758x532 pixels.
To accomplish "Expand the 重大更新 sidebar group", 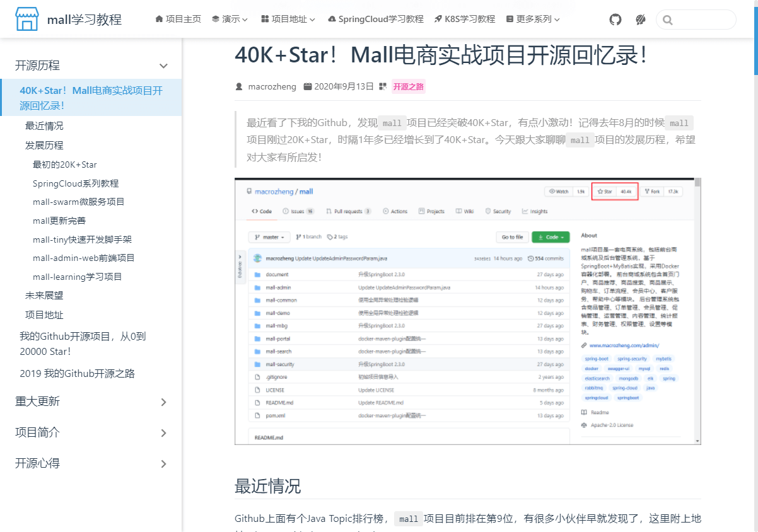I will [91, 402].
